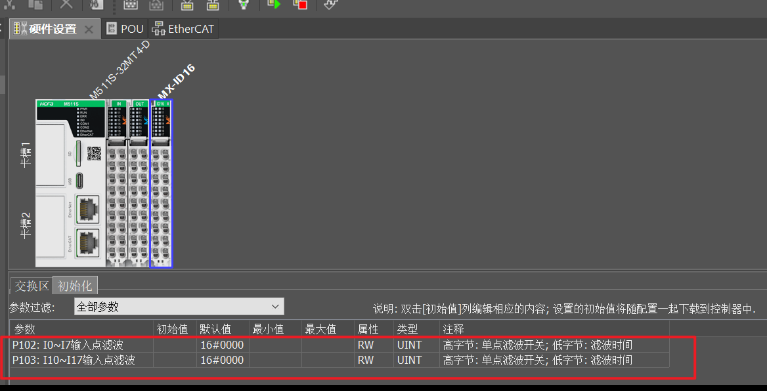Image resolution: width=767 pixels, height=391 pixels.
Task: Switch to the EtherCAT tab
Action: 183,29
